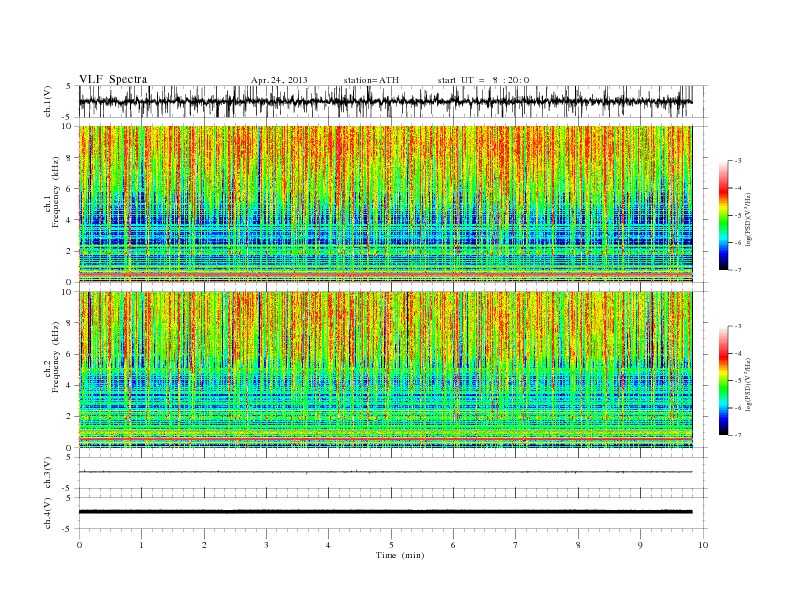Click the ch.2 PSD color scale bar

[x=724, y=380]
